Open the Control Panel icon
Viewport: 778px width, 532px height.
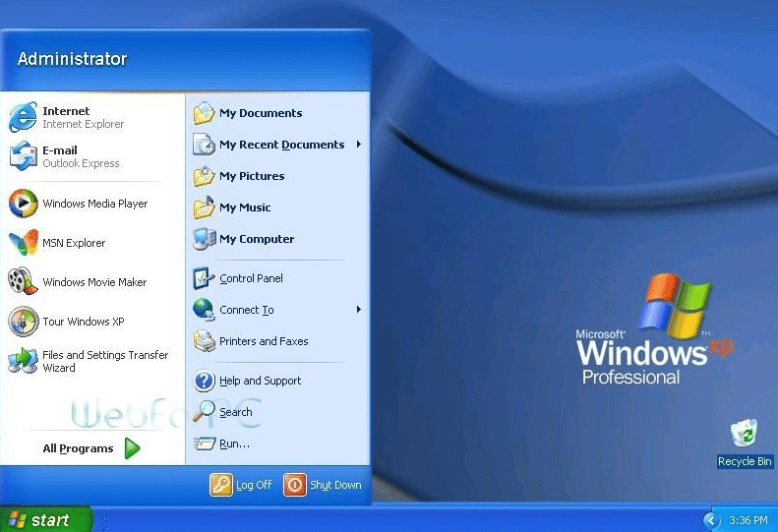pos(204,278)
